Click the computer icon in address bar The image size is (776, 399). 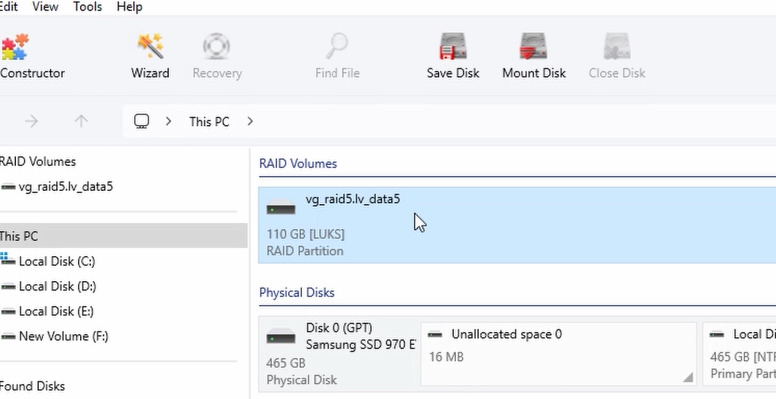point(142,121)
